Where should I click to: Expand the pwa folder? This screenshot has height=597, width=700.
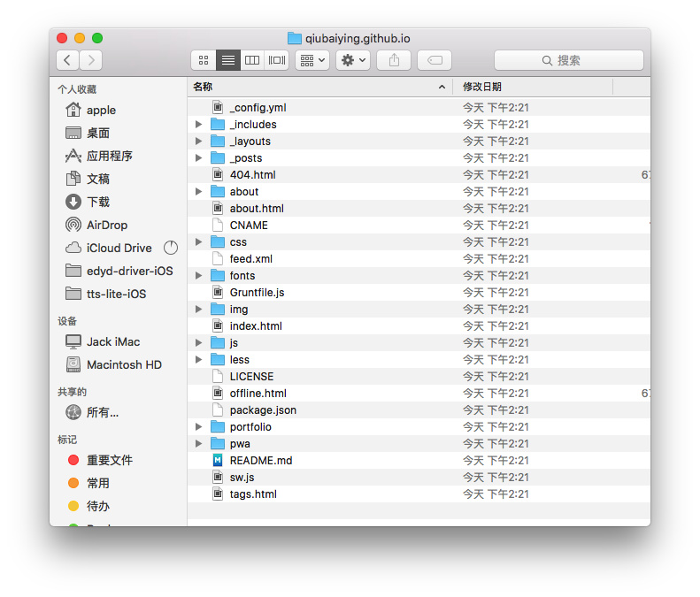pyautogui.click(x=198, y=443)
